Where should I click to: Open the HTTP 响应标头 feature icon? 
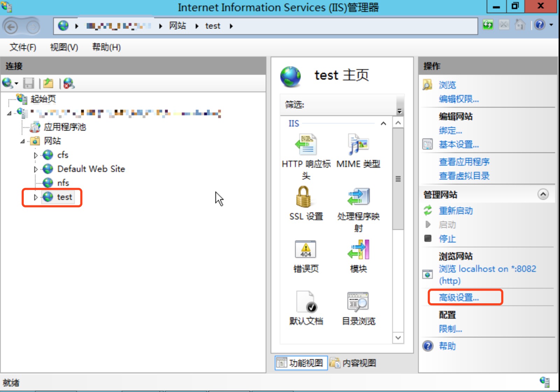click(306, 144)
